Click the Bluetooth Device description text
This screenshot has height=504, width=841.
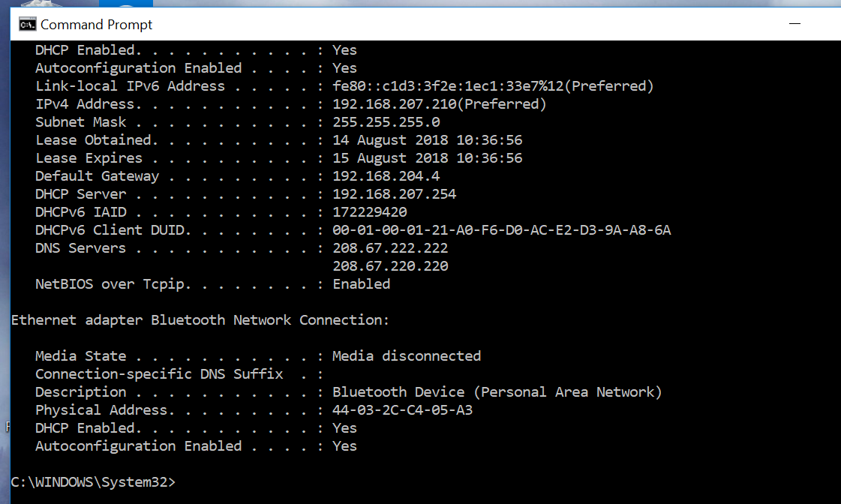(x=497, y=392)
